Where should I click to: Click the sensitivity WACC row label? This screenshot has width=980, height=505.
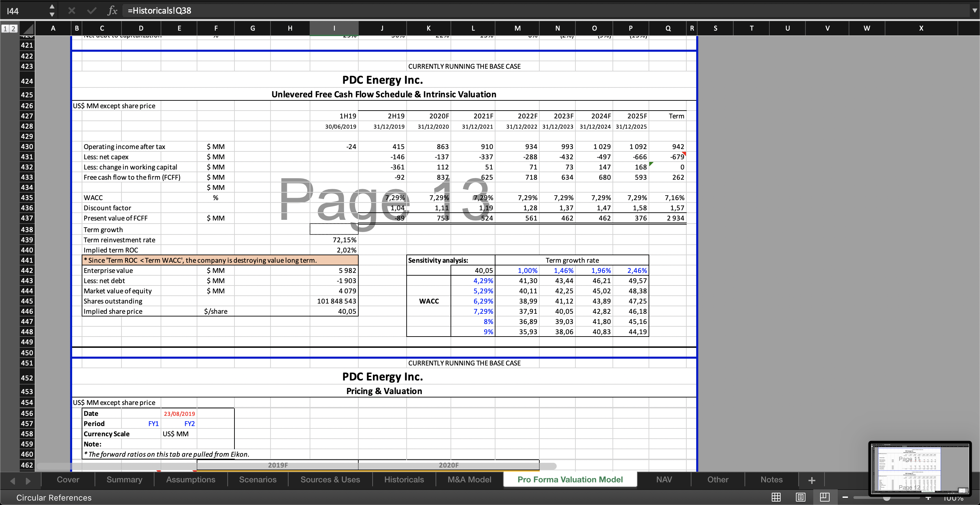(429, 301)
